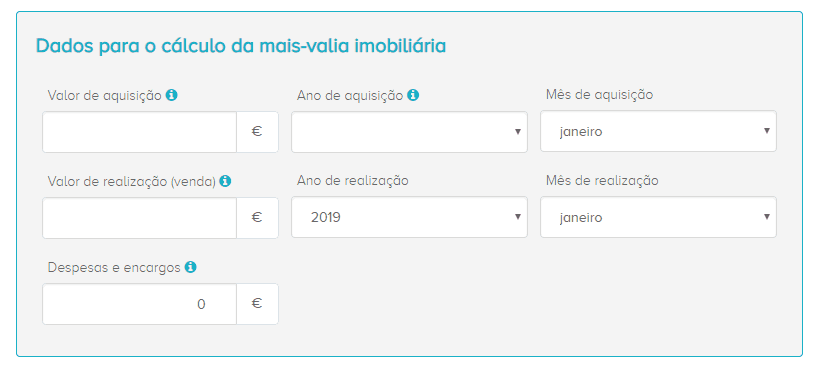Click the Mês de aquisição label

point(599,96)
